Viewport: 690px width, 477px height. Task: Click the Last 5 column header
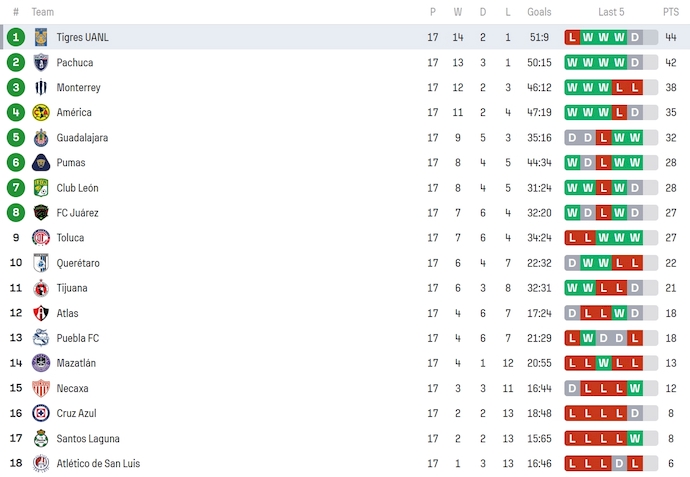point(611,12)
